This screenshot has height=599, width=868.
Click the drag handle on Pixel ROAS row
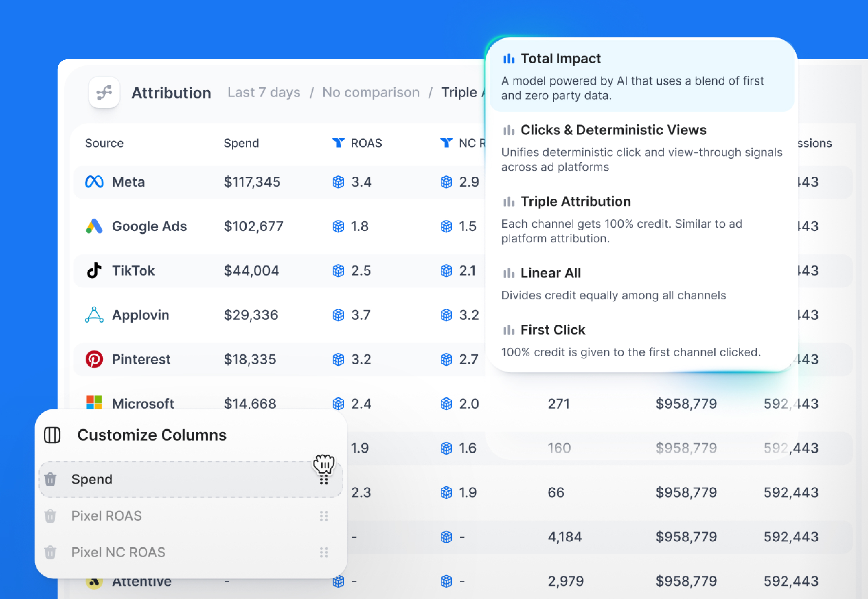(324, 516)
